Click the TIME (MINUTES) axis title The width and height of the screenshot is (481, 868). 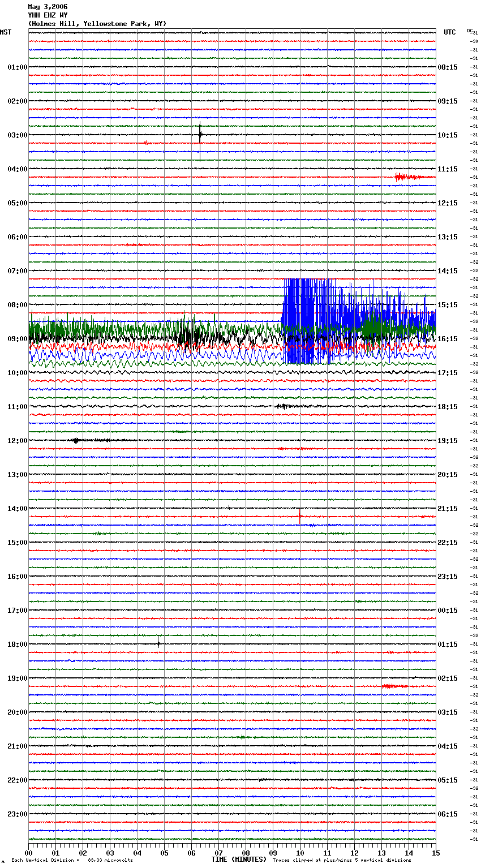pos(239,860)
